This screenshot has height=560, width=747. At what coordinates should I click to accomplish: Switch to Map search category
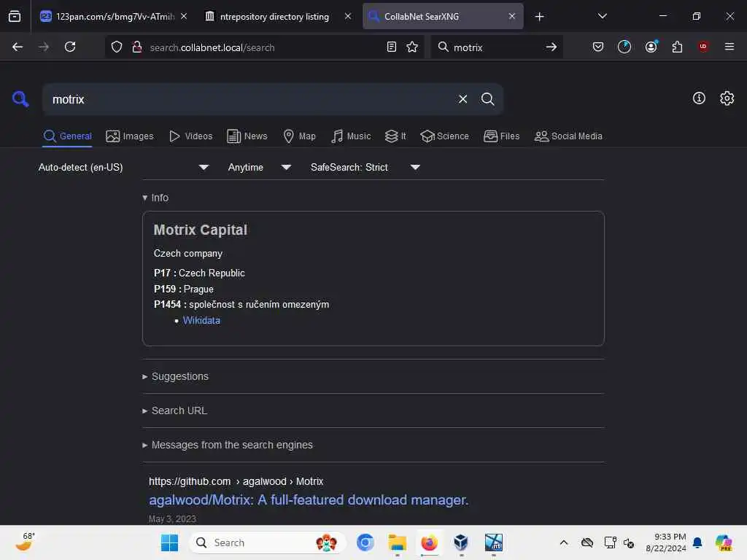click(x=299, y=136)
